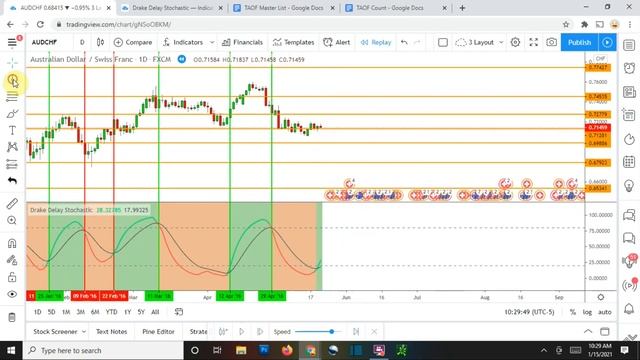Step replay forward one bar
The image size is (640, 360).
(x=260, y=331)
